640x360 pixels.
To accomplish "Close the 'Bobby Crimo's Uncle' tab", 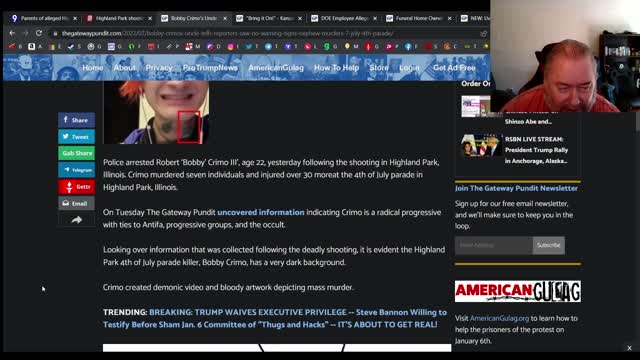I will click(225, 18).
